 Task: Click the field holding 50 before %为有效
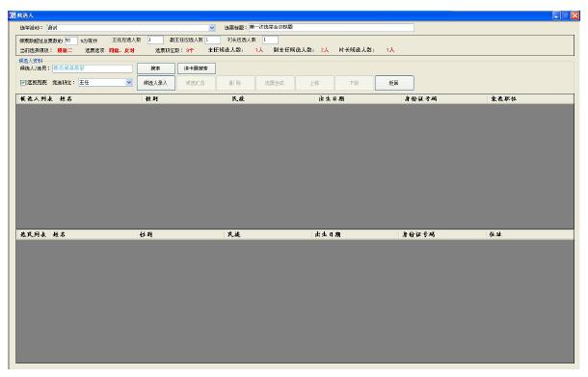[x=71, y=40]
